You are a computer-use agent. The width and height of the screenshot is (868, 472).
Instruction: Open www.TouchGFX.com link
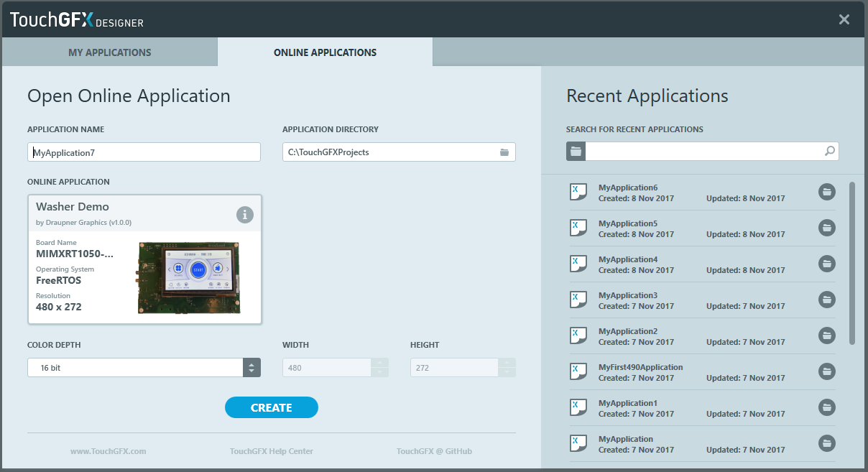(x=108, y=451)
